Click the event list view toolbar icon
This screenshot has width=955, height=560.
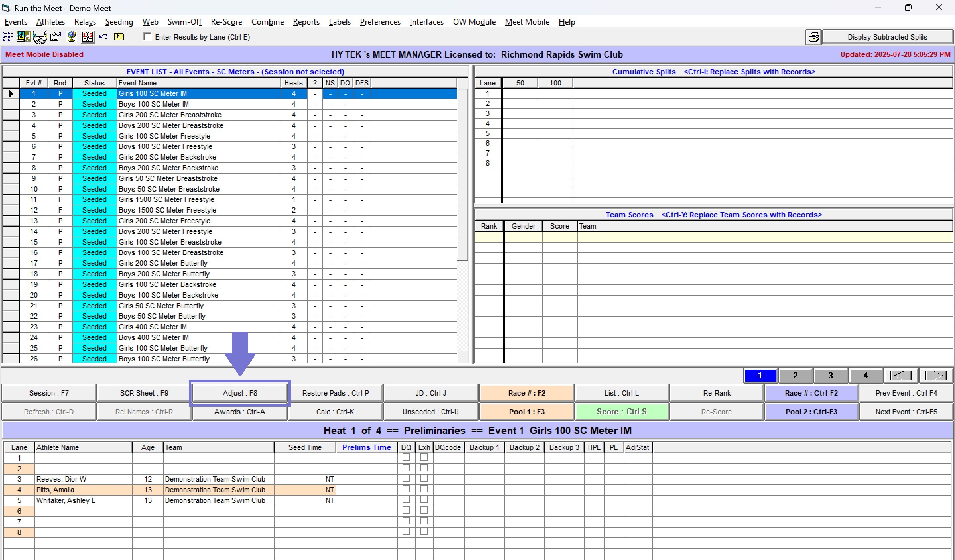pos(8,37)
